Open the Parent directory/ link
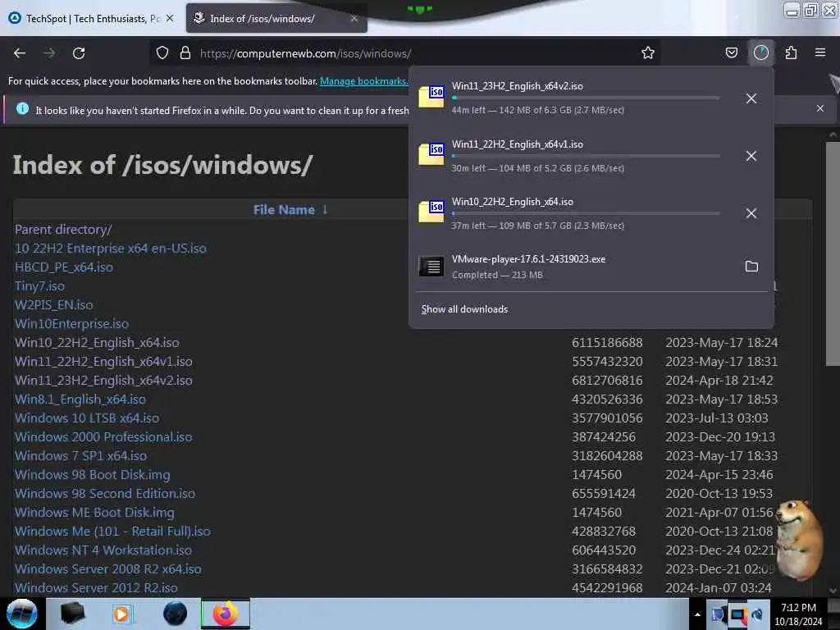840x630 pixels. click(63, 230)
